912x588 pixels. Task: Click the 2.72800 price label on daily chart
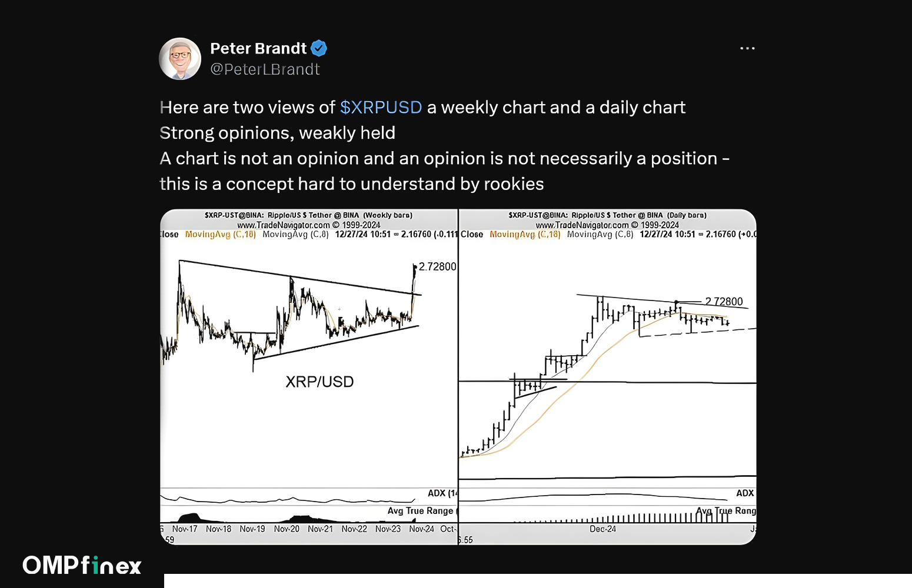point(724,302)
